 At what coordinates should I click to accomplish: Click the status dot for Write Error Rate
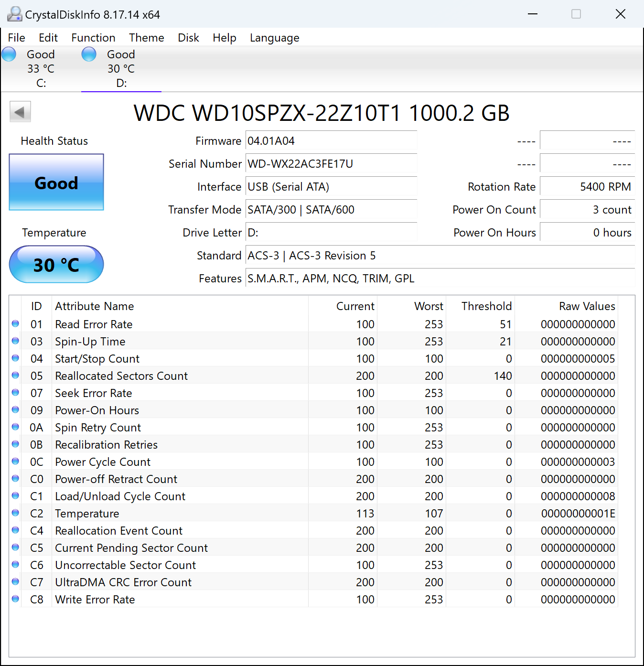(x=15, y=599)
